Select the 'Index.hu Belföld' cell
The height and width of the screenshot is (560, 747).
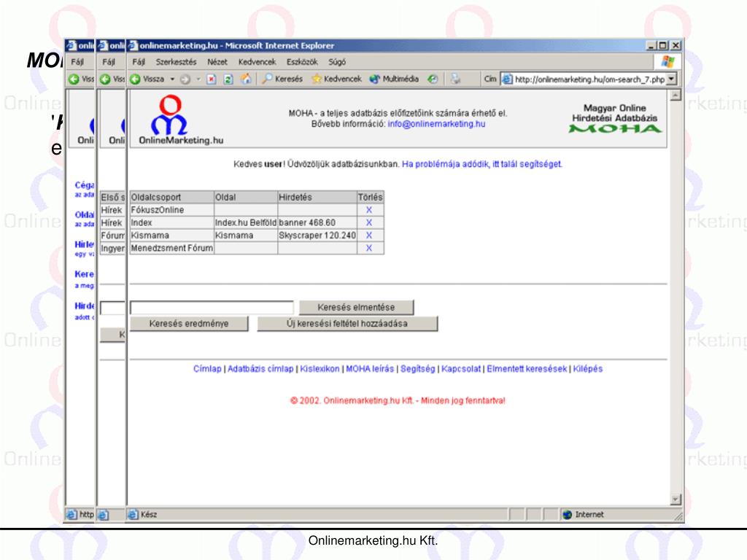246,223
